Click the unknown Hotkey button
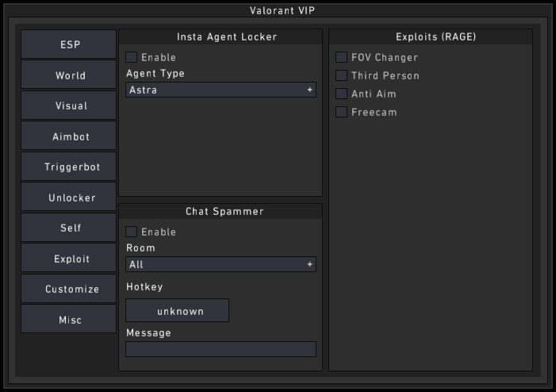Screen dimensions: 556x392 tap(178, 311)
